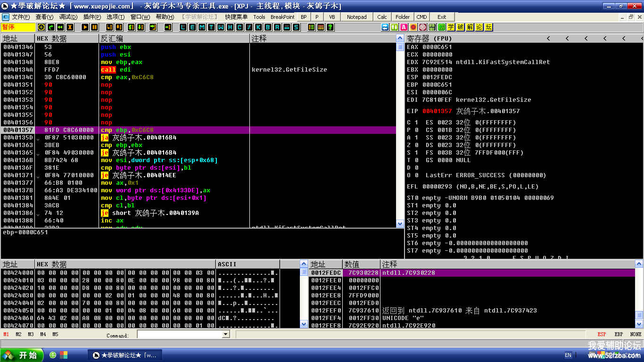Open the 插件(P) plugins menu
644x362 pixels.
[92, 17]
